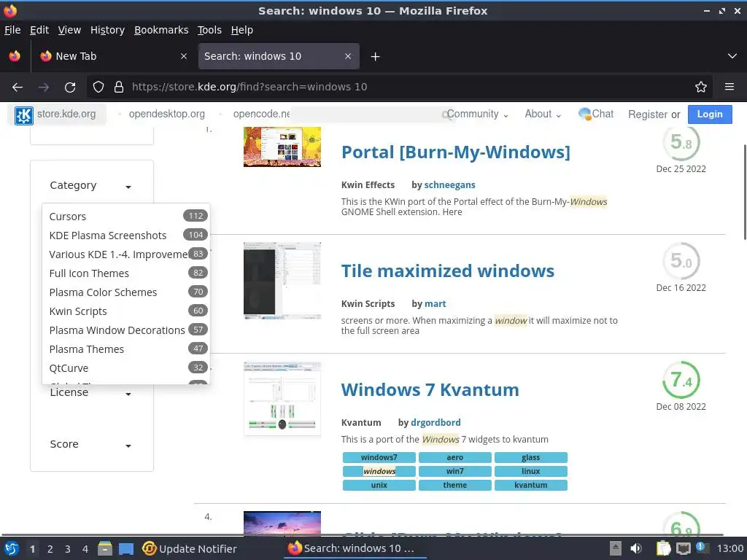Expand the Score filter dropdown
747x560 pixels.
click(x=90, y=444)
